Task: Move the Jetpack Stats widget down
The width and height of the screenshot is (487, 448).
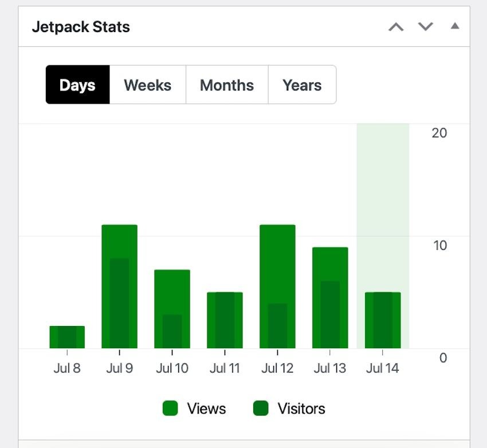Action: tap(425, 27)
